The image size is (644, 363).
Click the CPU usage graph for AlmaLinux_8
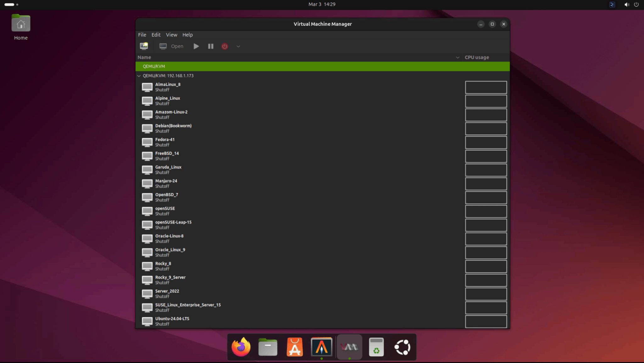pyautogui.click(x=485, y=87)
